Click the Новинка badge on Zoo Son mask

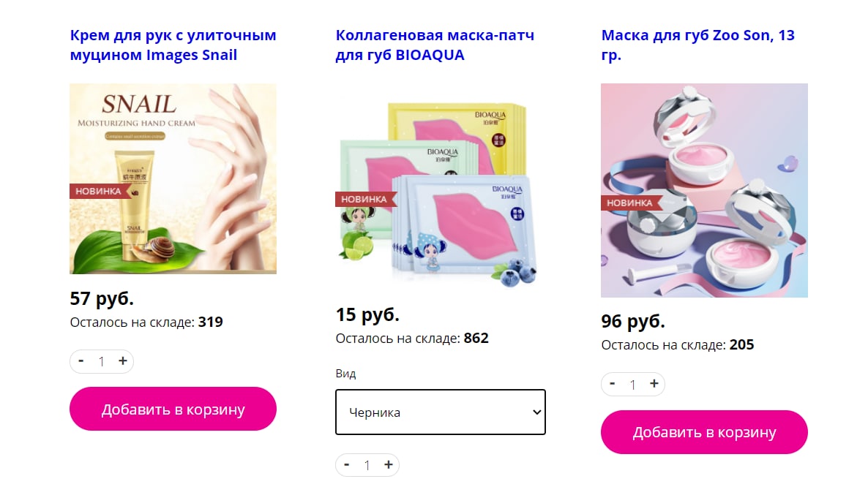pyautogui.click(x=631, y=203)
